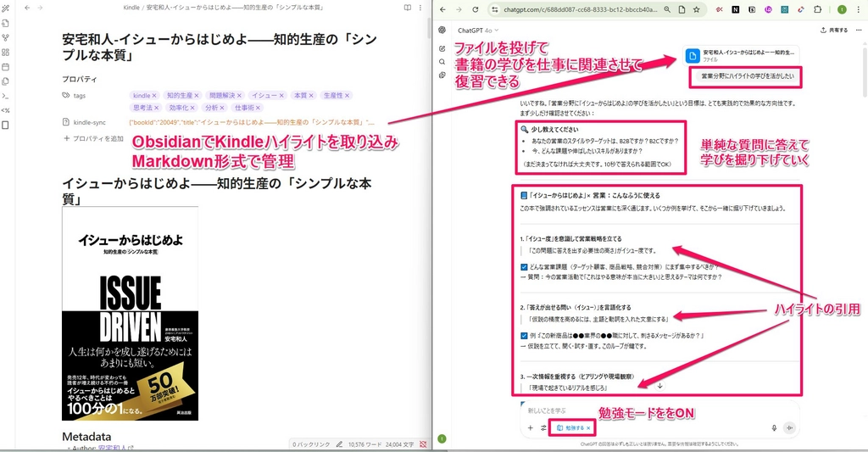Click the chatgpt.com address bar URL
This screenshot has height=452, width=868.
580,9
